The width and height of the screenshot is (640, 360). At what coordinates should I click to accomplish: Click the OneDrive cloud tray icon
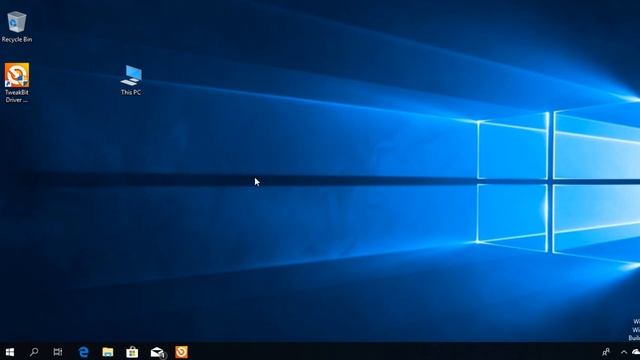(x=636, y=352)
